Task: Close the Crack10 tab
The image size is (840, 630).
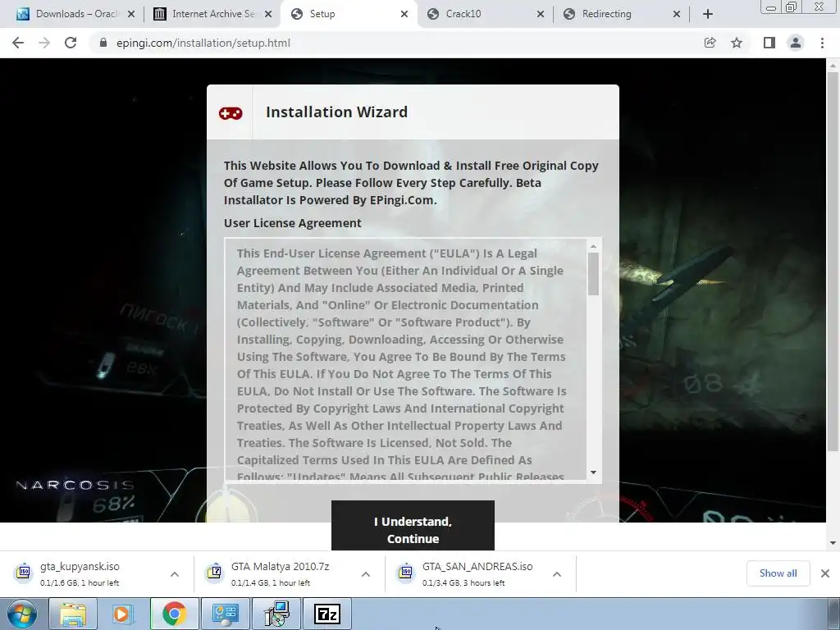Action: click(541, 14)
